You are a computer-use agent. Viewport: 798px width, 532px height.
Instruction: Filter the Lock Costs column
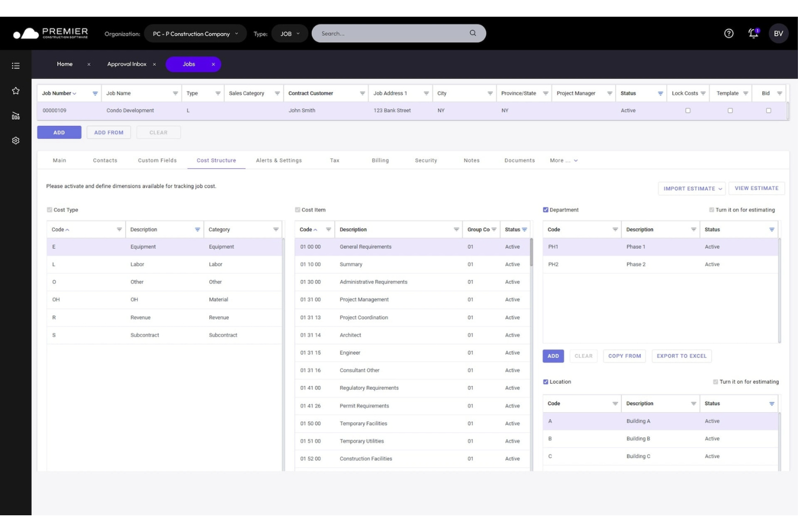pos(703,93)
